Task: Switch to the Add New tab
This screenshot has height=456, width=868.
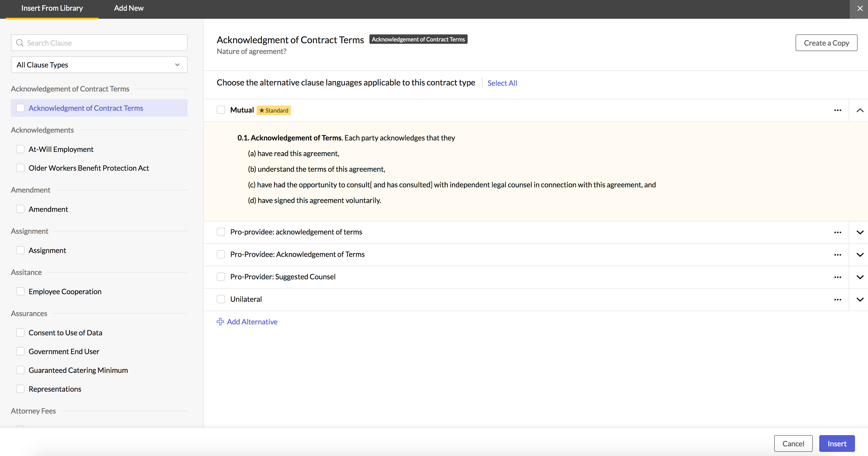Action: [x=128, y=8]
